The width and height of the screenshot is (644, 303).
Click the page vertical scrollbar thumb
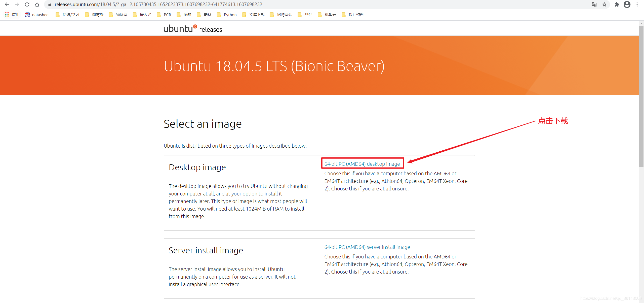coord(641,96)
